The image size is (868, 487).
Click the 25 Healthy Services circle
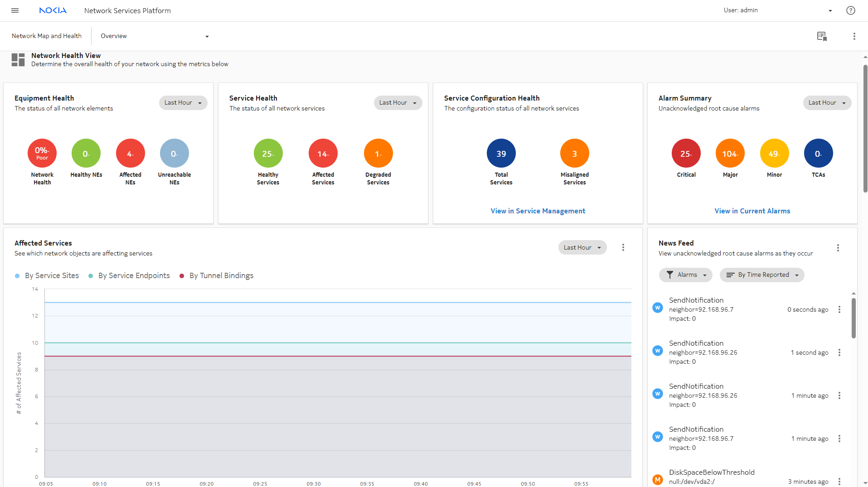tap(268, 153)
